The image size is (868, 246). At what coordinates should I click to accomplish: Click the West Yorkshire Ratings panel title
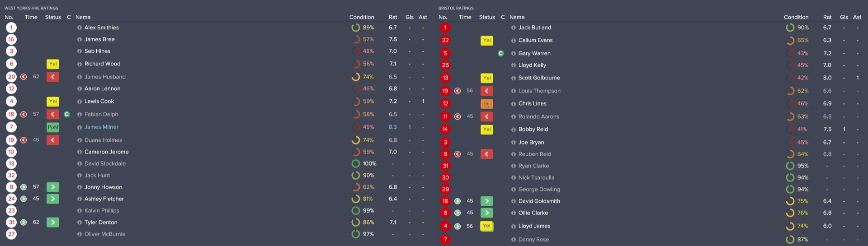31,8
